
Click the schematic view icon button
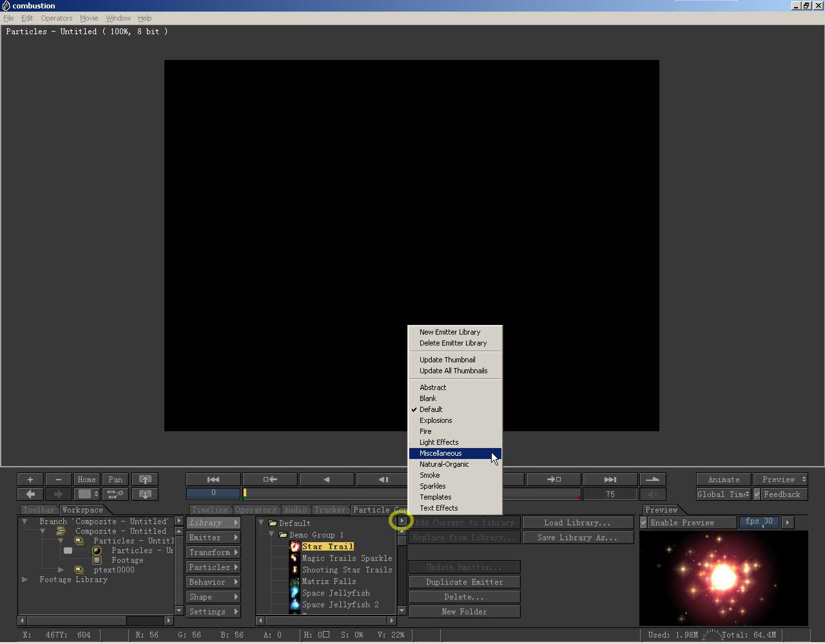tap(115, 494)
